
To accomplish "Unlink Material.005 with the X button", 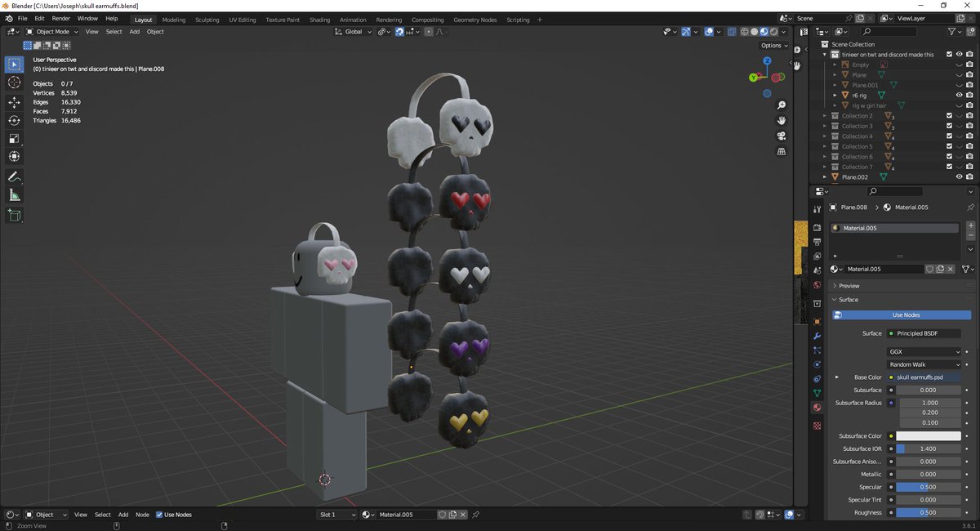I will pos(952,269).
